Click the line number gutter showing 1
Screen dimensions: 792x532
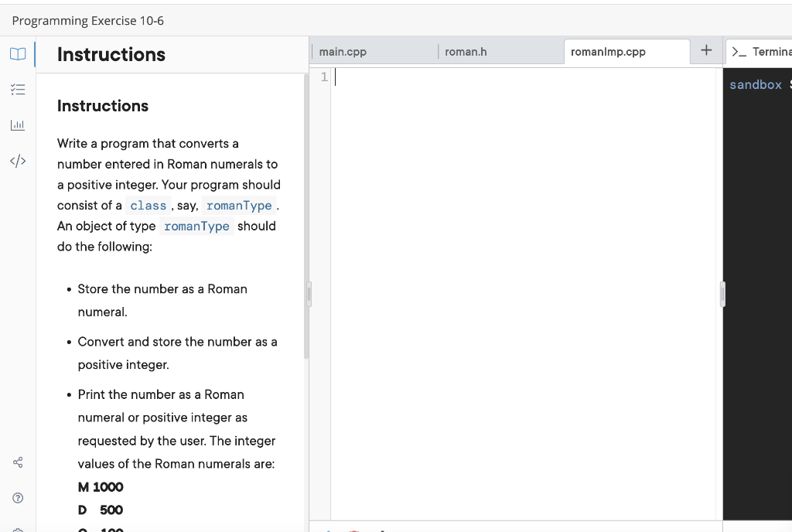pos(323,77)
